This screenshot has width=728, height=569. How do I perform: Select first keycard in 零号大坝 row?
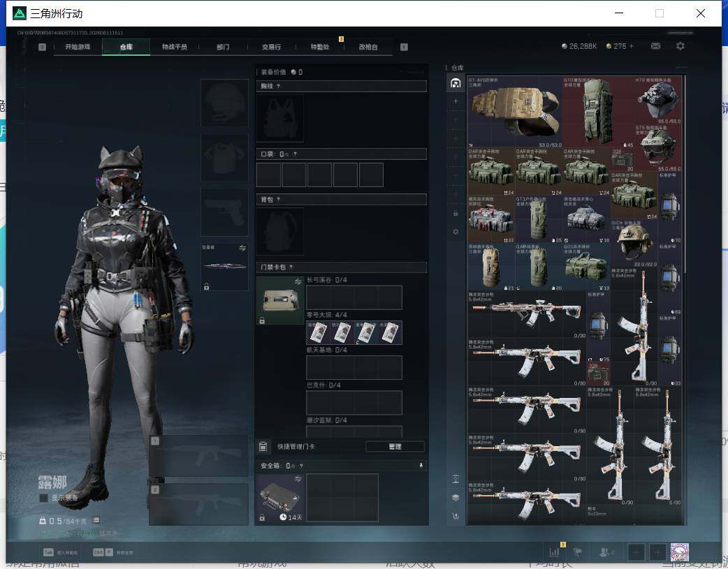coord(319,332)
